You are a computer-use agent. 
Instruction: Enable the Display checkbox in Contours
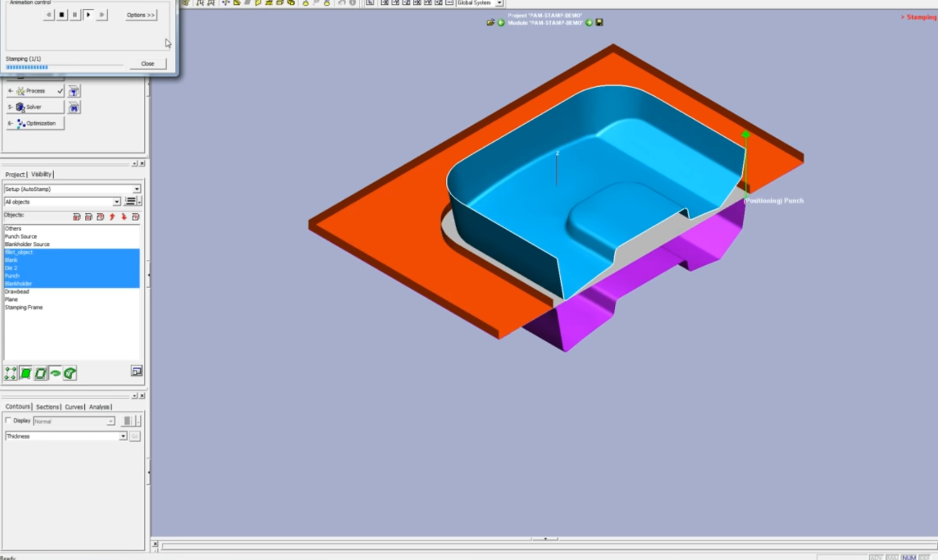[x=8, y=421]
